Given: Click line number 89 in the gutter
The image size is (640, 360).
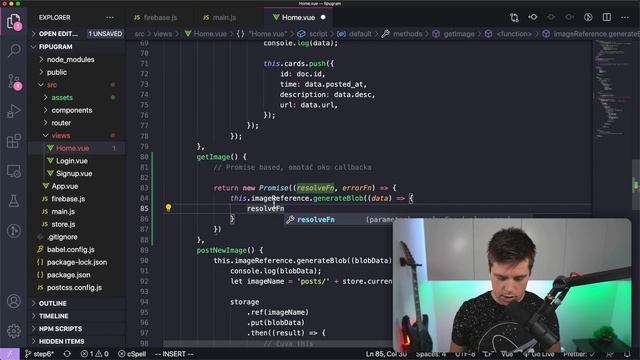Looking at the screenshot, I should click(x=144, y=250).
